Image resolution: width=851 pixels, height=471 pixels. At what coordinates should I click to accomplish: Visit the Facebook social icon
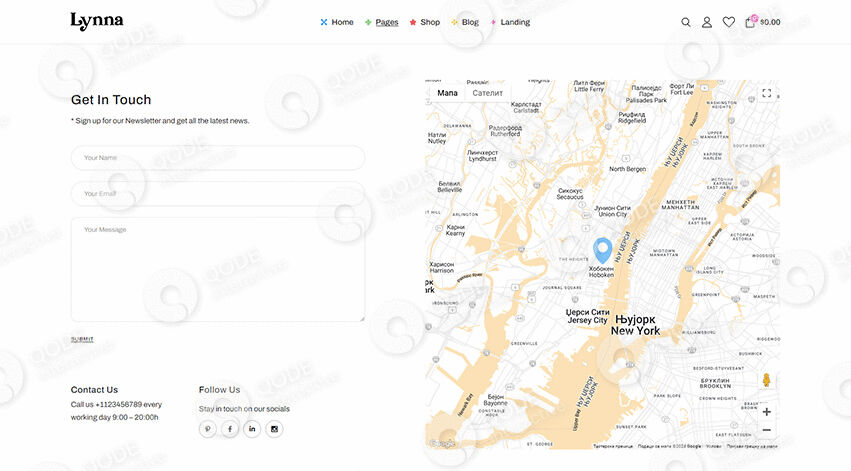pos(230,429)
